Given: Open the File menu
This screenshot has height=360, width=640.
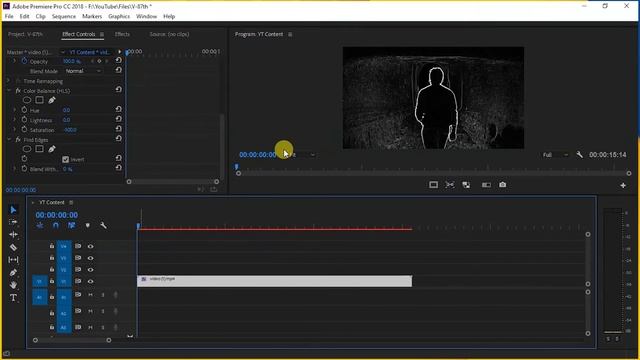Looking at the screenshot, I should click(9, 16).
